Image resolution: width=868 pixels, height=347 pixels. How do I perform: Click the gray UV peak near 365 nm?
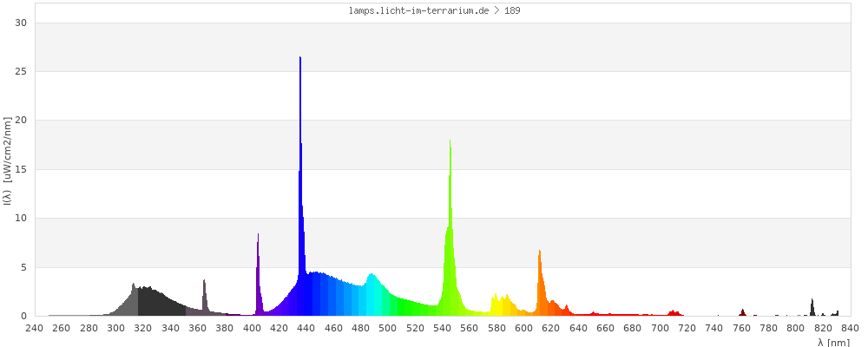pos(204,298)
